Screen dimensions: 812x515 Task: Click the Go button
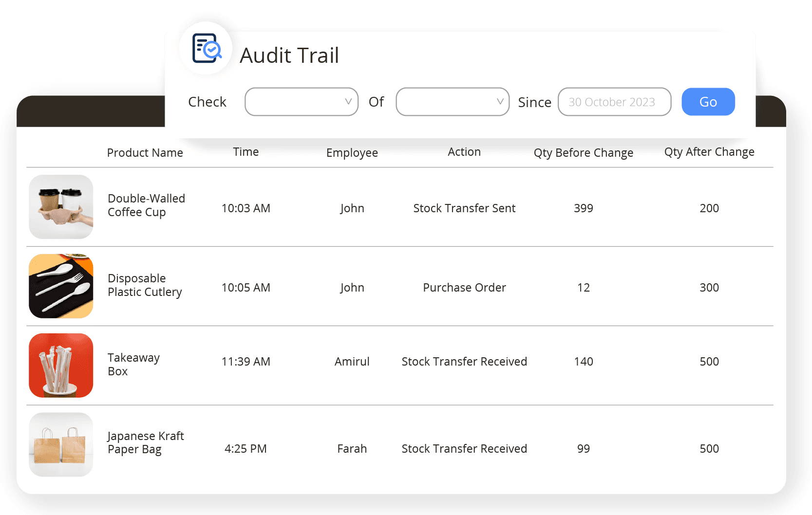coord(708,102)
